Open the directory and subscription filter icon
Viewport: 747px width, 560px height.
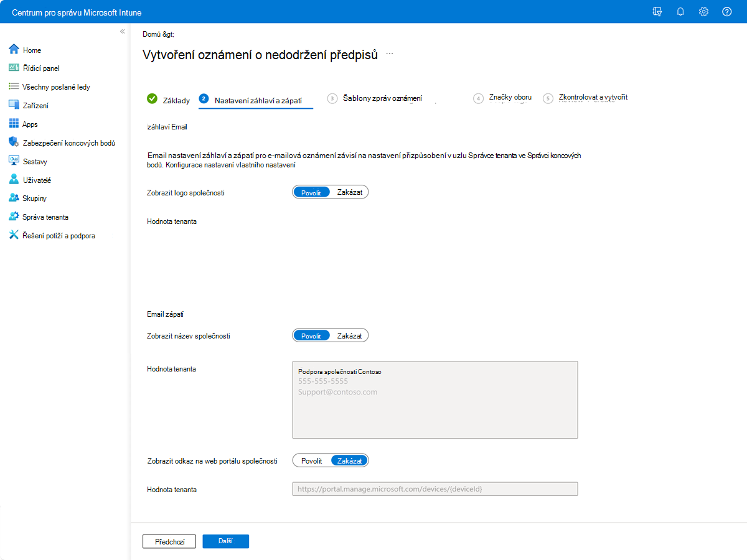pyautogui.click(x=657, y=11)
